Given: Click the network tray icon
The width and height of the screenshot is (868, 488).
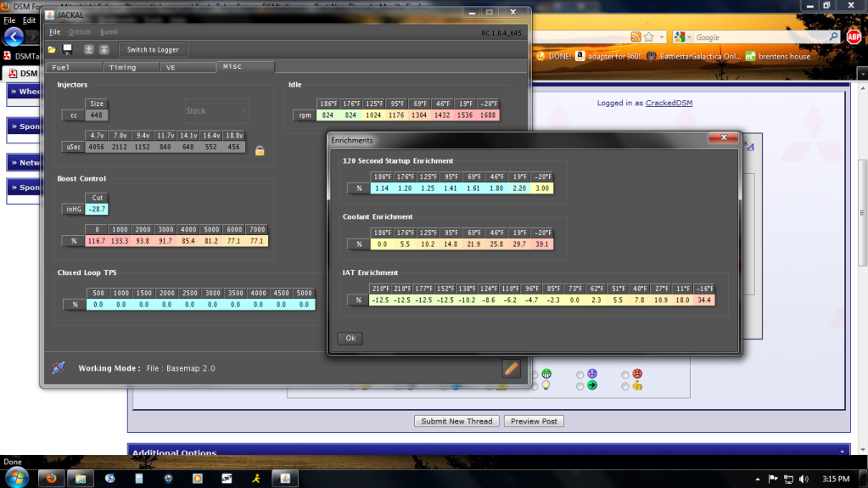Looking at the screenshot, I should point(789,480).
